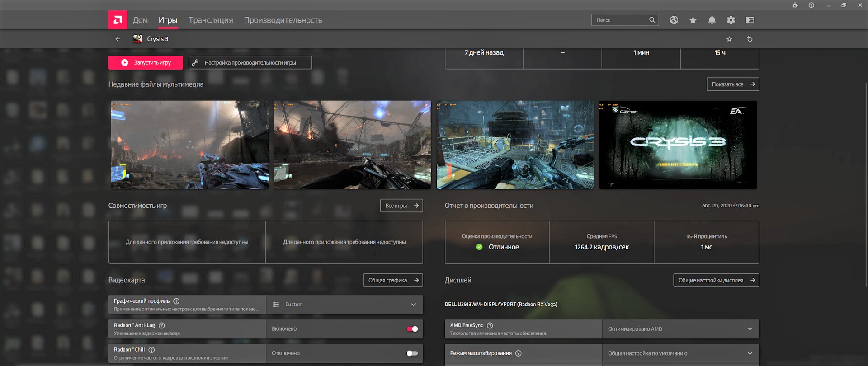Click the Совместимость игр heading
Viewport: 868px width, 366px height.
click(137, 206)
